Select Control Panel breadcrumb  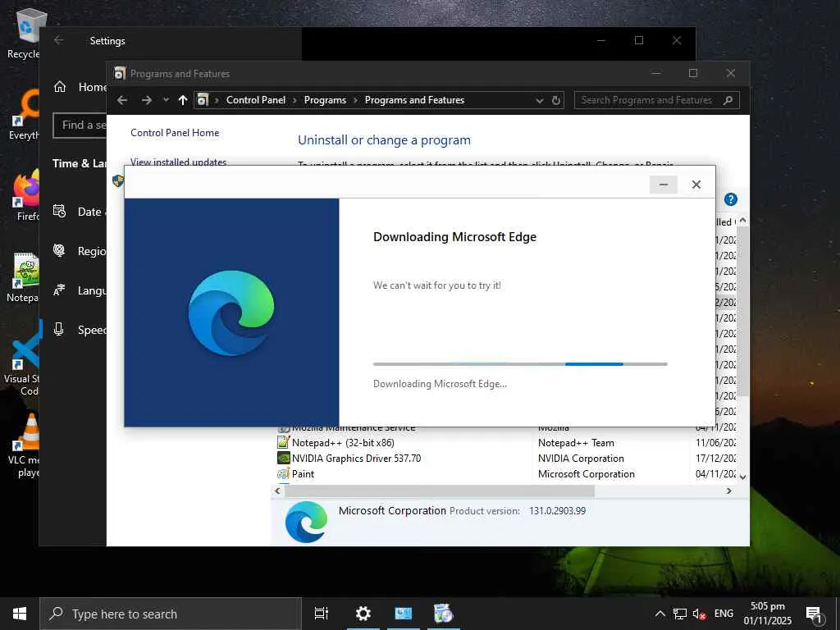point(256,100)
